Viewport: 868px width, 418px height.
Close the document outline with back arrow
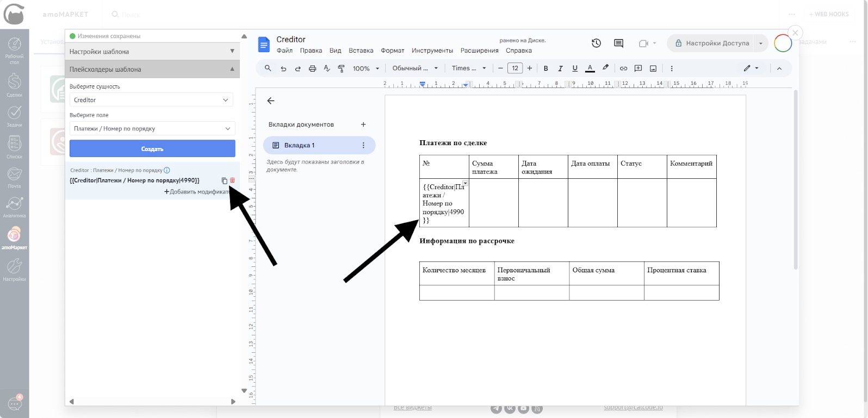tap(271, 101)
